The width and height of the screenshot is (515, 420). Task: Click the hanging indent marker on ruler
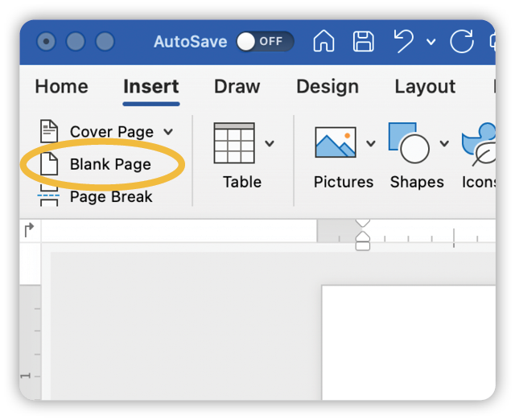click(363, 237)
